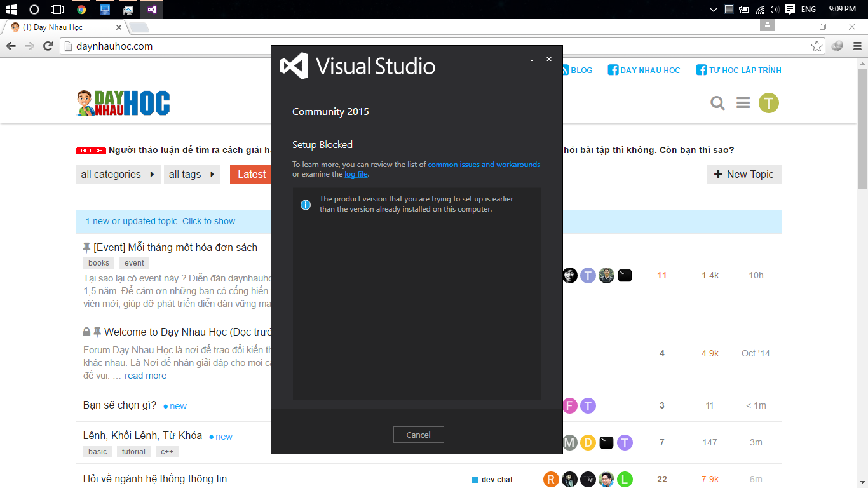The height and width of the screenshot is (488, 868).
Task: Close the Visual Studio setup dialog
Action: (x=549, y=60)
